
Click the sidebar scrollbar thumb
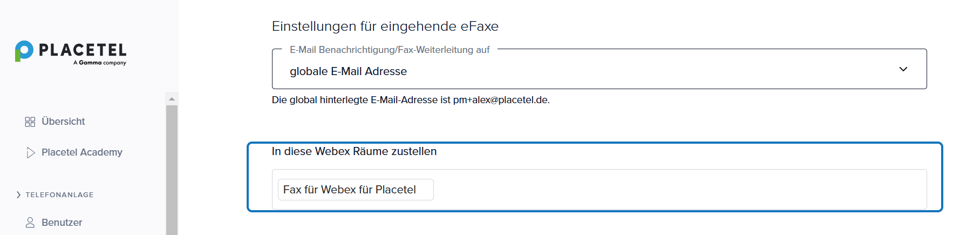click(x=172, y=167)
